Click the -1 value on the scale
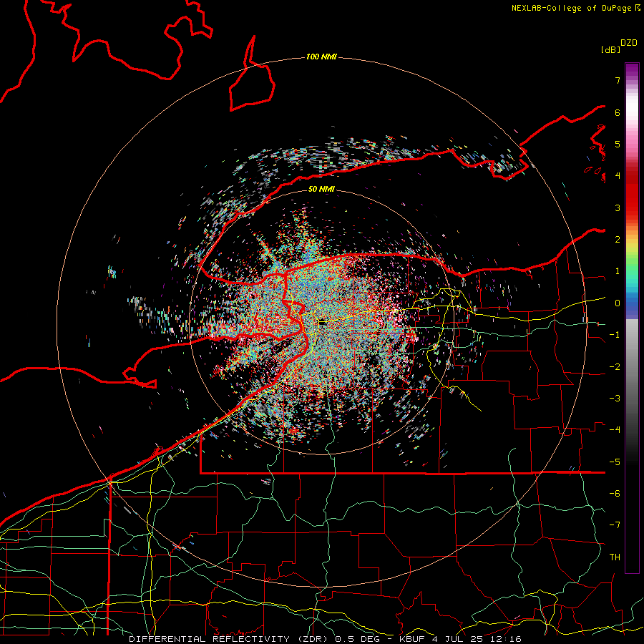Viewport: 644px width, 644px height. pyautogui.click(x=615, y=335)
